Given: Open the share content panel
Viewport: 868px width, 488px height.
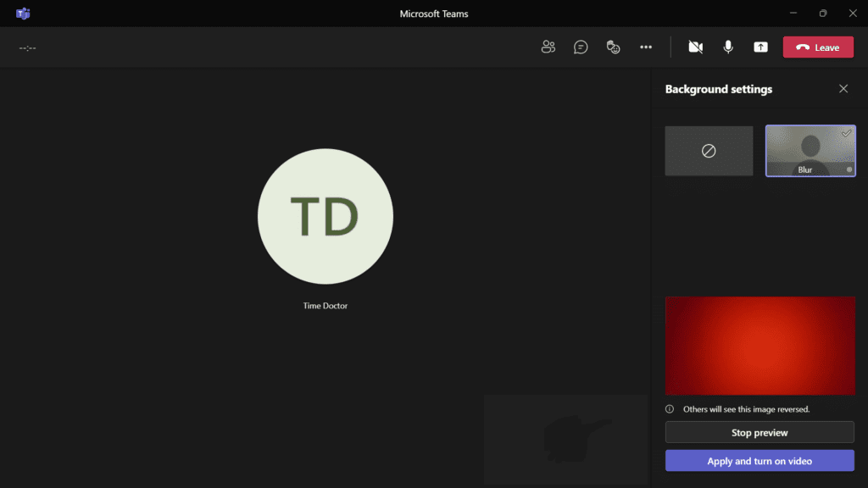Looking at the screenshot, I should point(760,47).
